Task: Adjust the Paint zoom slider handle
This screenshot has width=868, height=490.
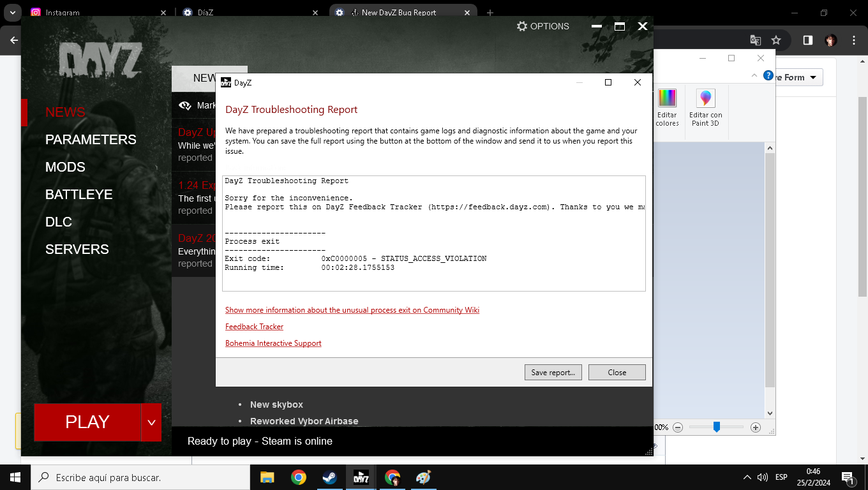Action: tap(717, 427)
